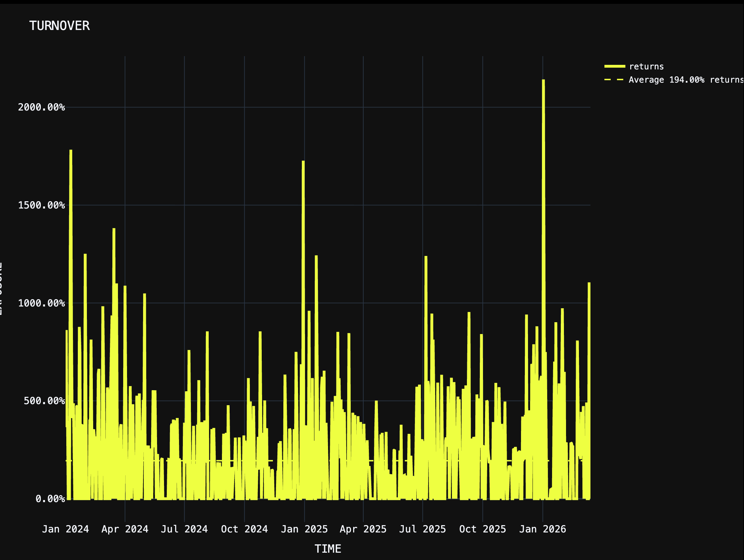Toggle the 'returns' legend entry
This screenshot has width=744, height=560.
(646, 66)
